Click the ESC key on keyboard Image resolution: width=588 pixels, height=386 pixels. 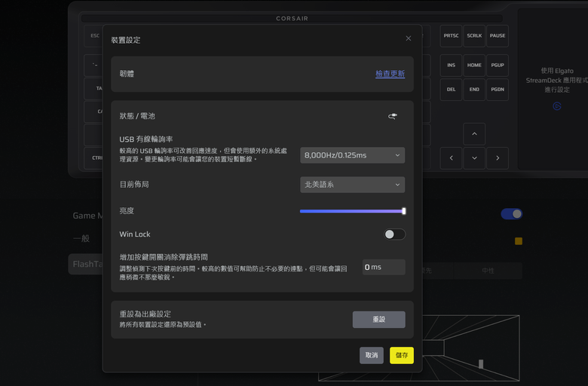click(x=93, y=36)
